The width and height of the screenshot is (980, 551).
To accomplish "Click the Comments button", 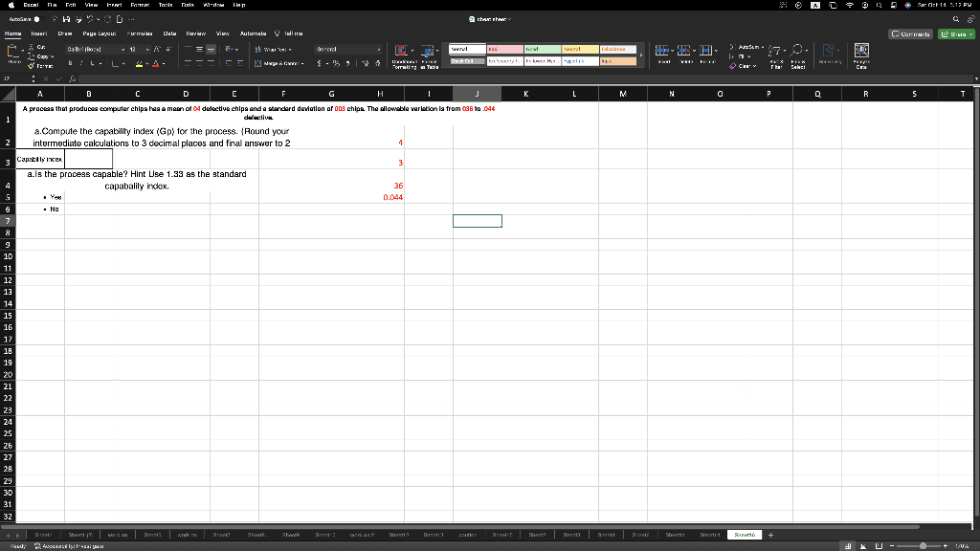I will point(911,33).
